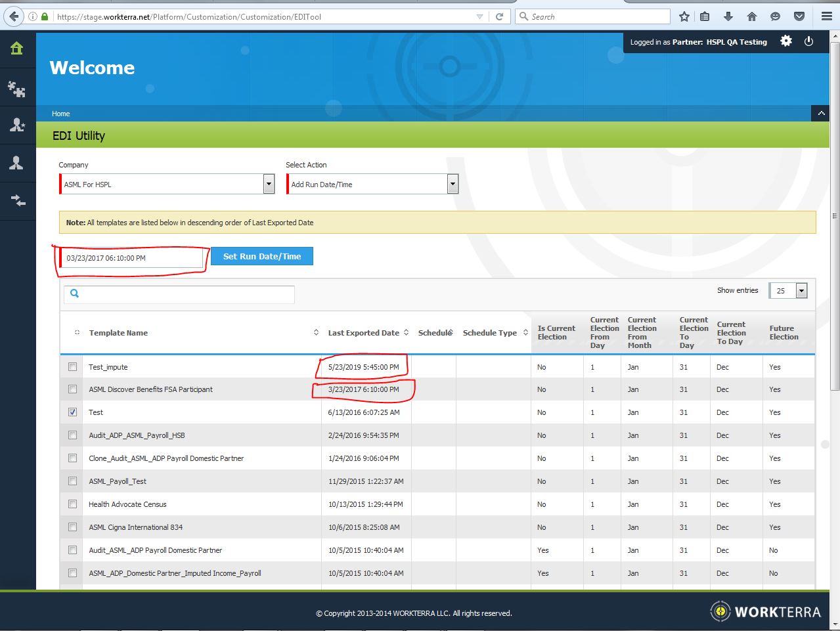Open the puzzle pieces sidebar icon

tap(16, 89)
